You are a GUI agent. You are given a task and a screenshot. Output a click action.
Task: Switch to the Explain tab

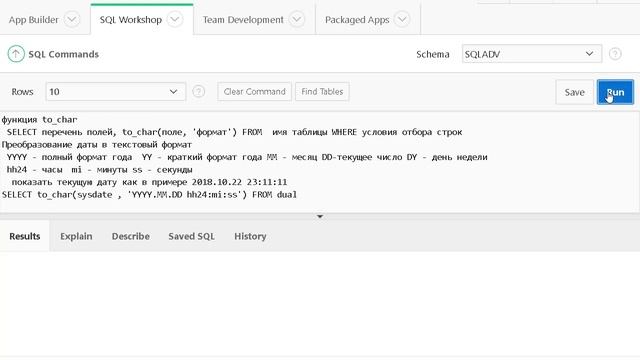(76, 236)
